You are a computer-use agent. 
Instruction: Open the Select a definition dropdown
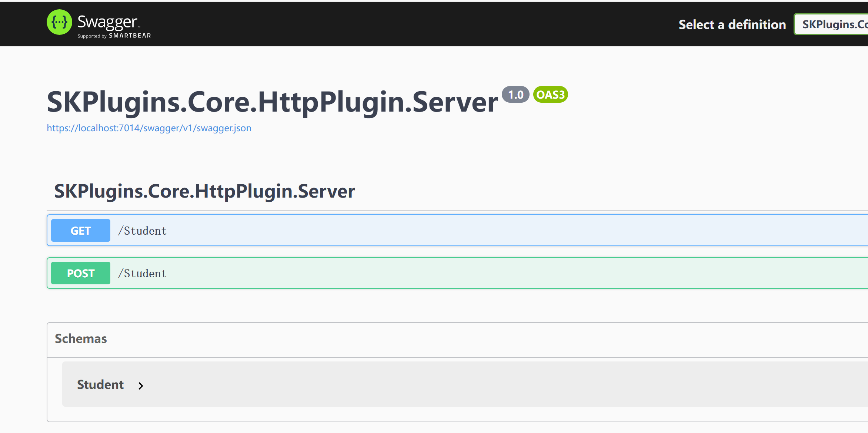(x=831, y=24)
